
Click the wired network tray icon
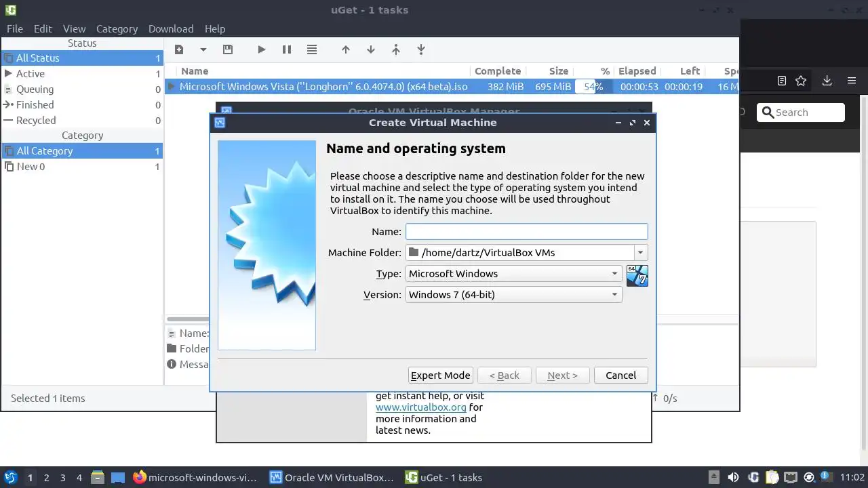click(x=790, y=477)
